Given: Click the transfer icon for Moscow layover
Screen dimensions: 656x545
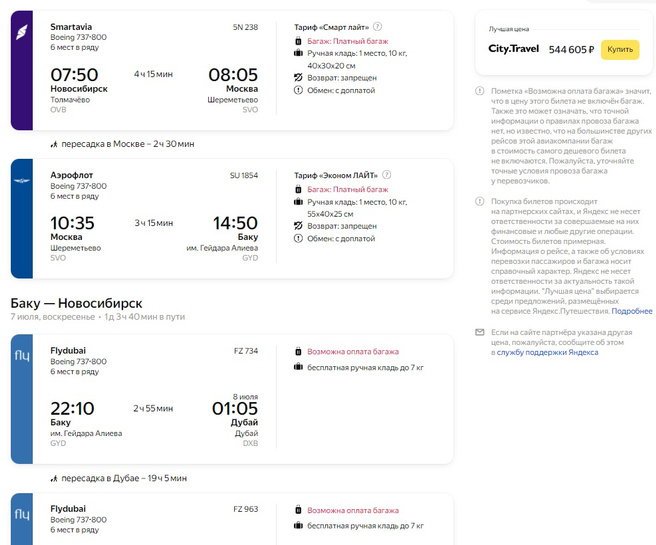Looking at the screenshot, I should pyautogui.click(x=54, y=144).
